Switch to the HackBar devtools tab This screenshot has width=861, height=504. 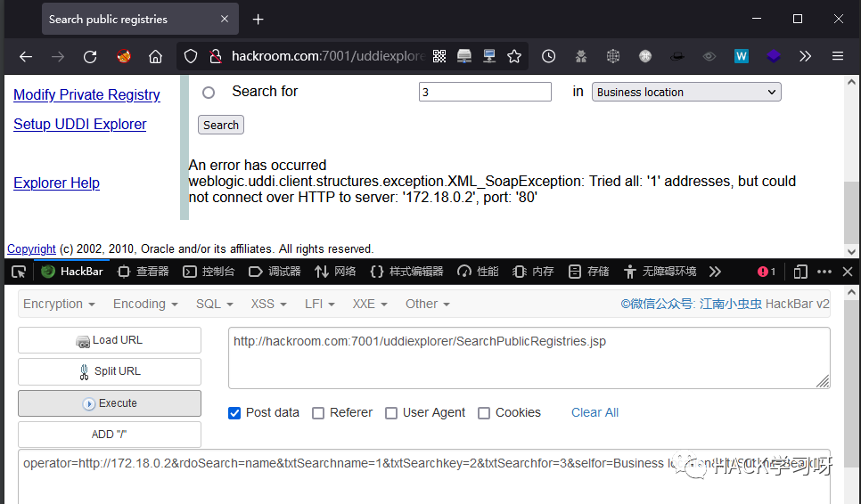pos(72,272)
